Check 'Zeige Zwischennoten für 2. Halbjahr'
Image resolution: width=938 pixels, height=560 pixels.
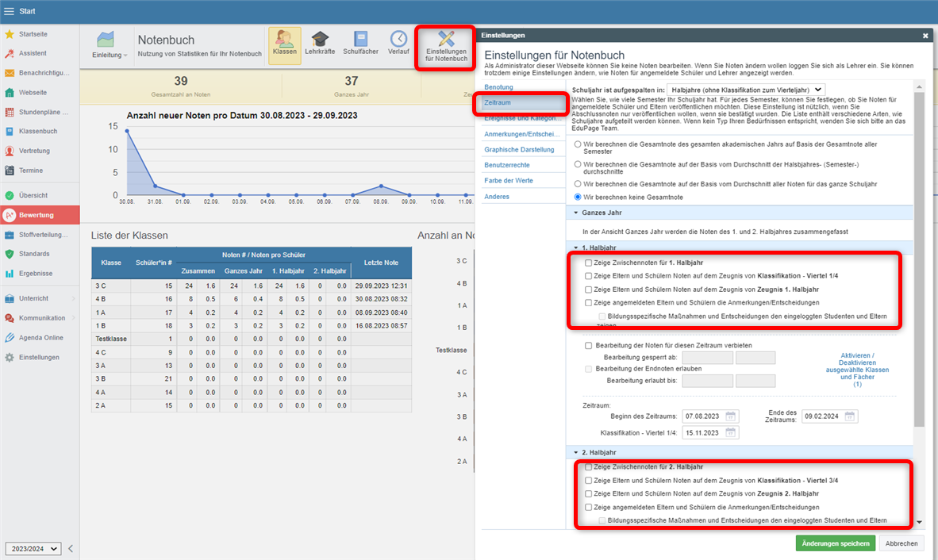coord(588,466)
